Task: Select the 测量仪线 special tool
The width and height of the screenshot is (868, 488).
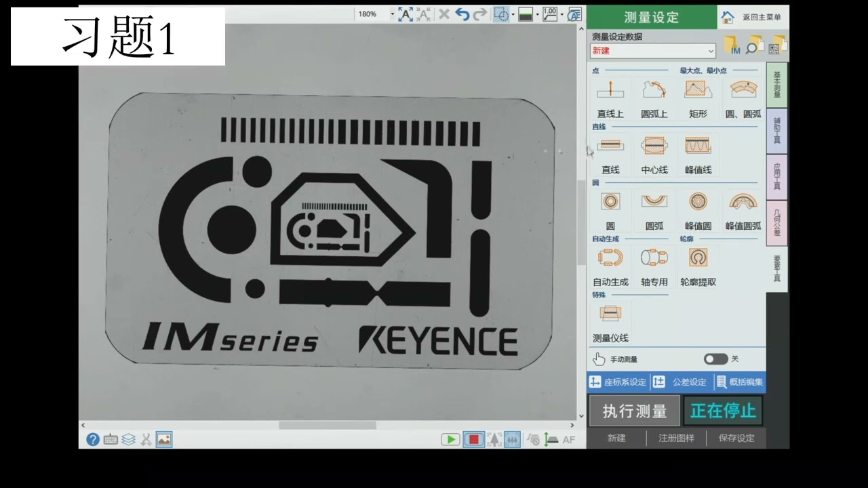Action: click(610, 323)
